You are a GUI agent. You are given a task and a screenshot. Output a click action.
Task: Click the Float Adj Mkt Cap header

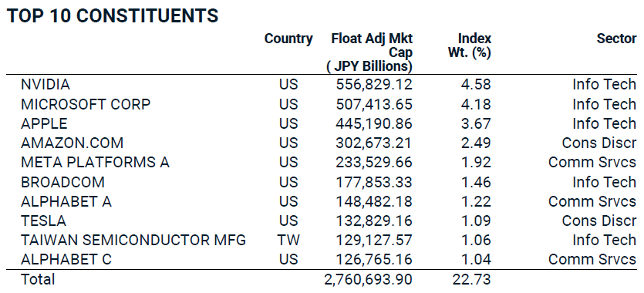(369, 52)
